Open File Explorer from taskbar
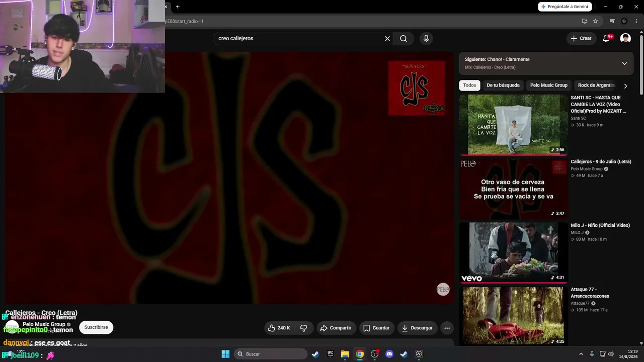 pyautogui.click(x=345, y=354)
